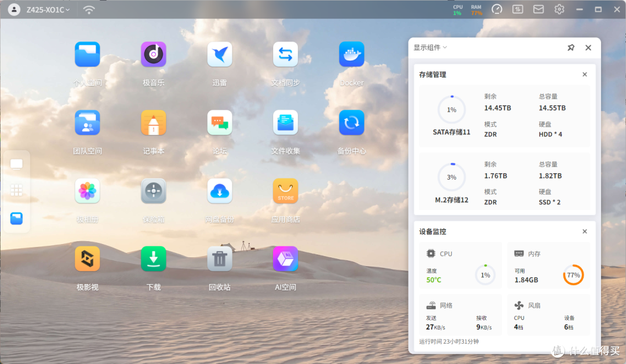Launch the 极相册 photo album app
Screen dimensions: 626x364
pos(87,191)
